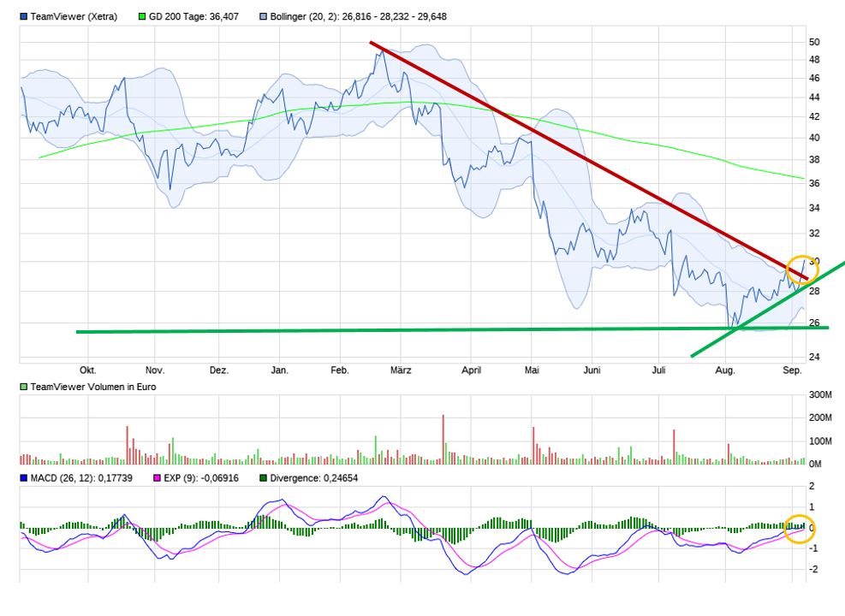Click the price axis value 28
Image resolution: width=845 pixels, height=616 pixels.
pyautogui.click(x=814, y=291)
